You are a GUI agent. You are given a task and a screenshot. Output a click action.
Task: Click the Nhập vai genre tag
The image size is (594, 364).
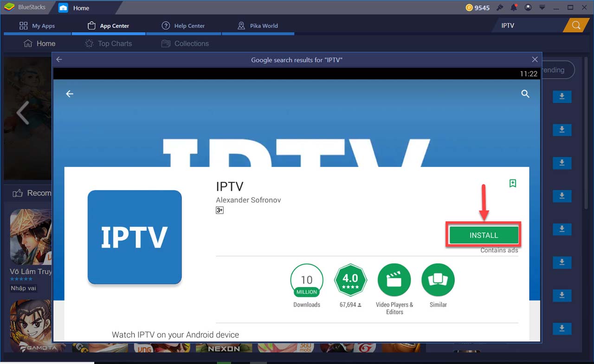(x=24, y=288)
